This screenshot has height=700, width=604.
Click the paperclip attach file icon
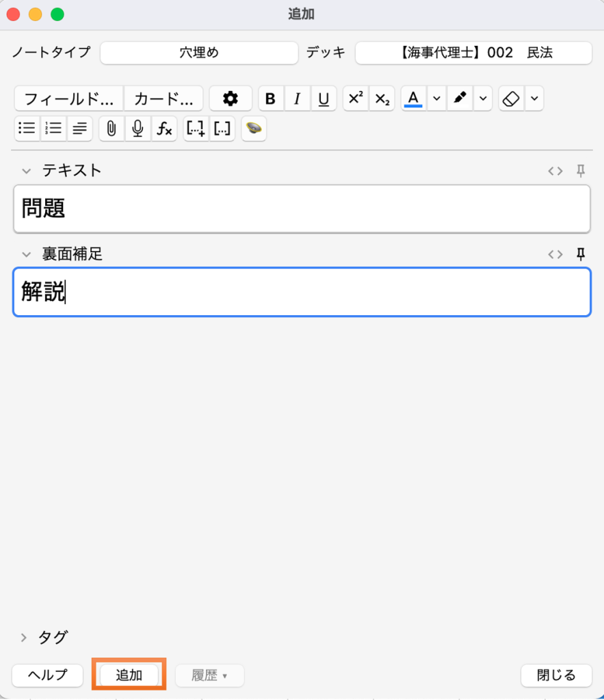111,129
